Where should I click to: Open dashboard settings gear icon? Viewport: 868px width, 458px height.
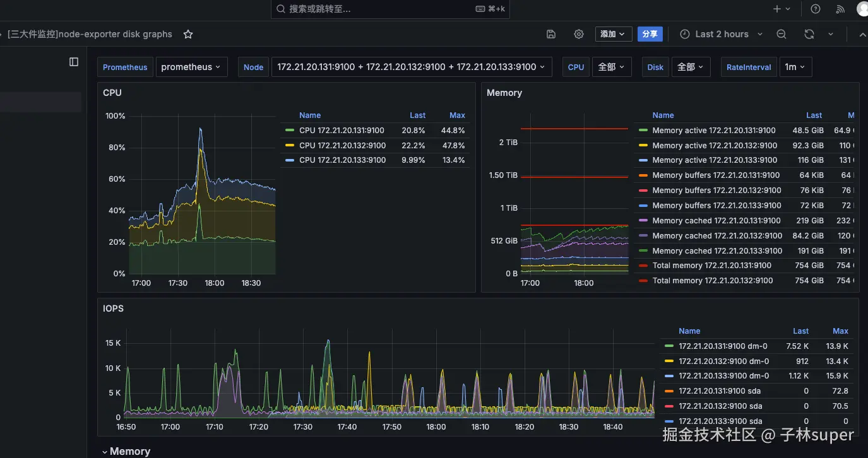(578, 34)
